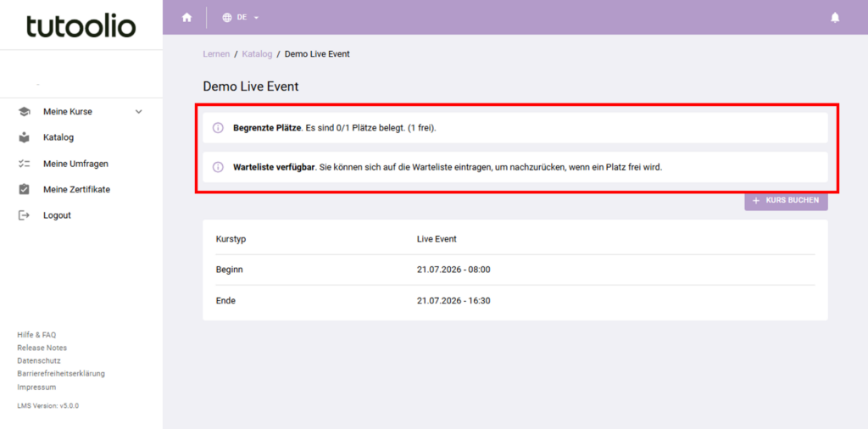Open the DE language dropdown arrow

256,18
